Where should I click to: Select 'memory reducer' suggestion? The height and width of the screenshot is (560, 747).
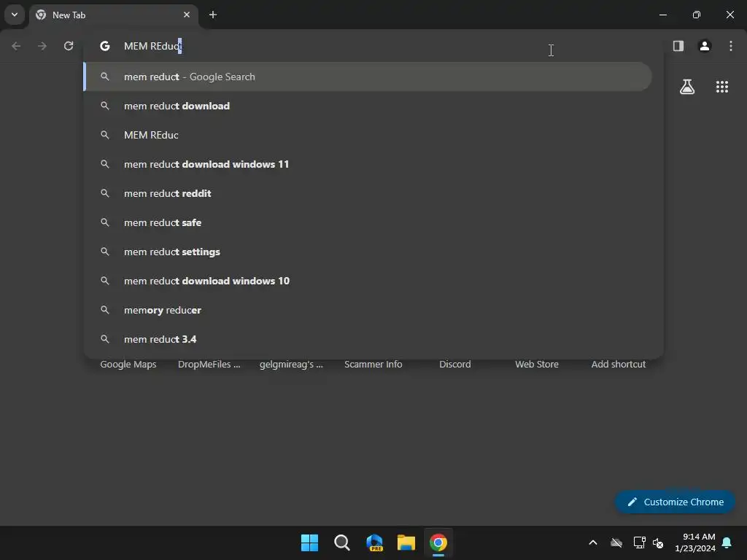[368, 310]
